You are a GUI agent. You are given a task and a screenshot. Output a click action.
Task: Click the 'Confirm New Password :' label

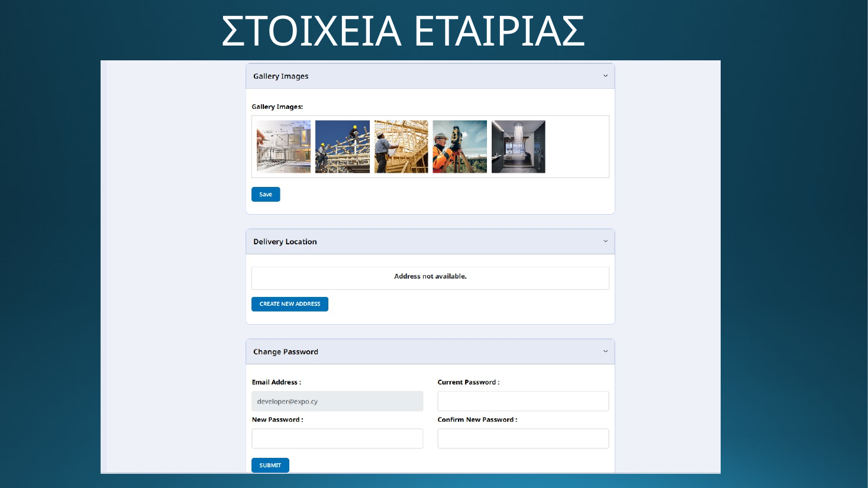pos(477,420)
